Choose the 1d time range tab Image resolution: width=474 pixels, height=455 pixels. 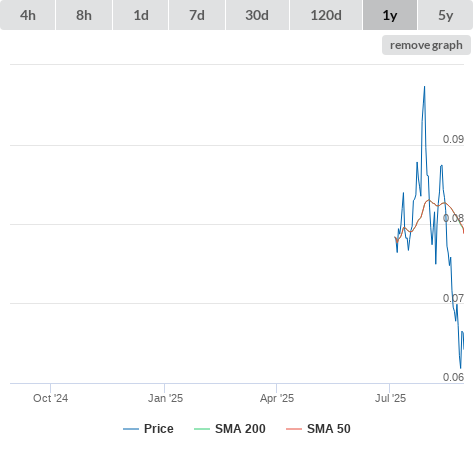[x=141, y=15]
